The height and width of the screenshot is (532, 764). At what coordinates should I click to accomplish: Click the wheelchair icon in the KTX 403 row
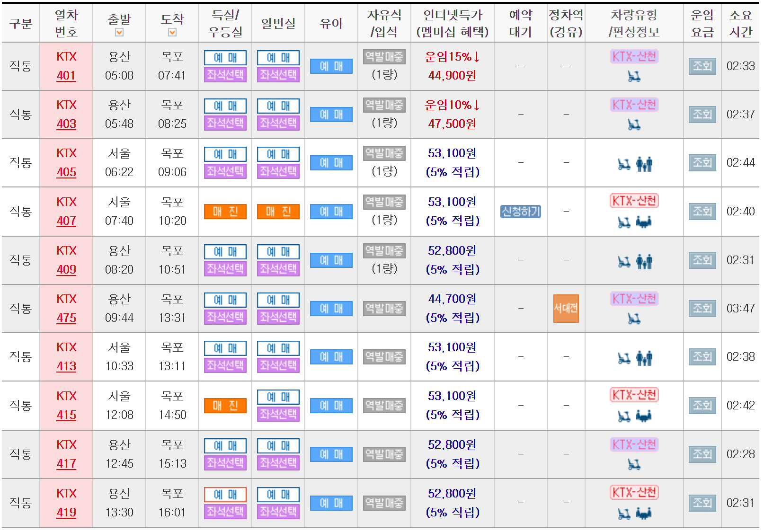coord(634,124)
